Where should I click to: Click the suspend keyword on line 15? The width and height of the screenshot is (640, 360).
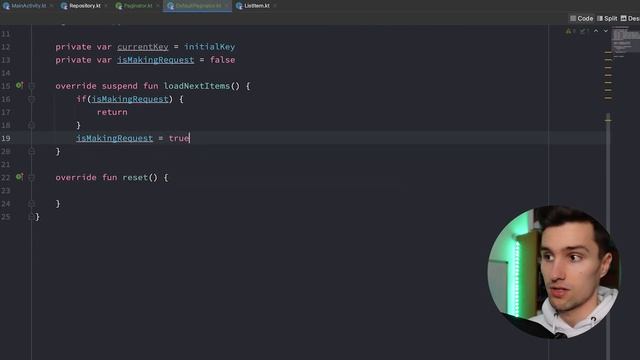pos(120,86)
